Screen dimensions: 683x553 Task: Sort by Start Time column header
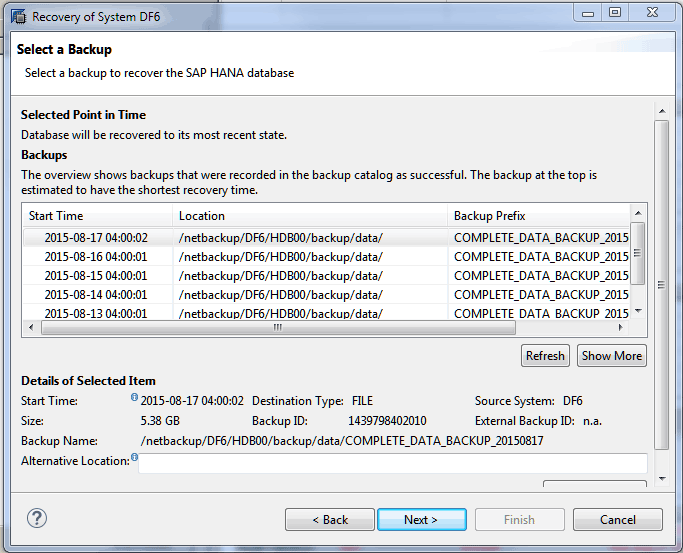coord(98,216)
